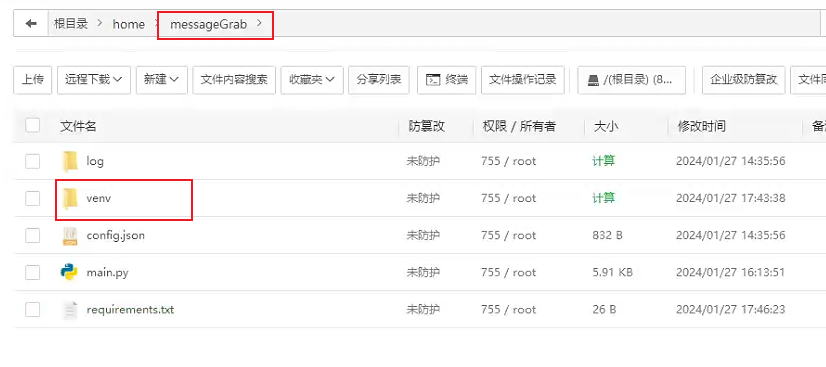
Task: Click the 上传 upload button
Action: 33,80
